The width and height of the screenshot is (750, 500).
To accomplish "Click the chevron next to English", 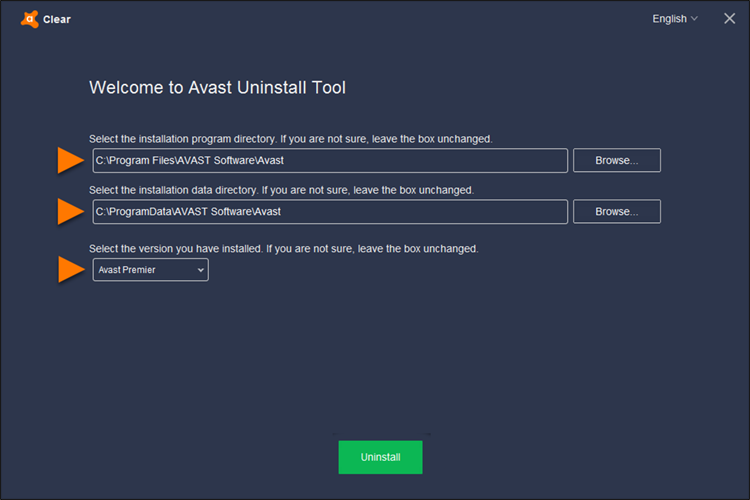I will pos(695,19).
